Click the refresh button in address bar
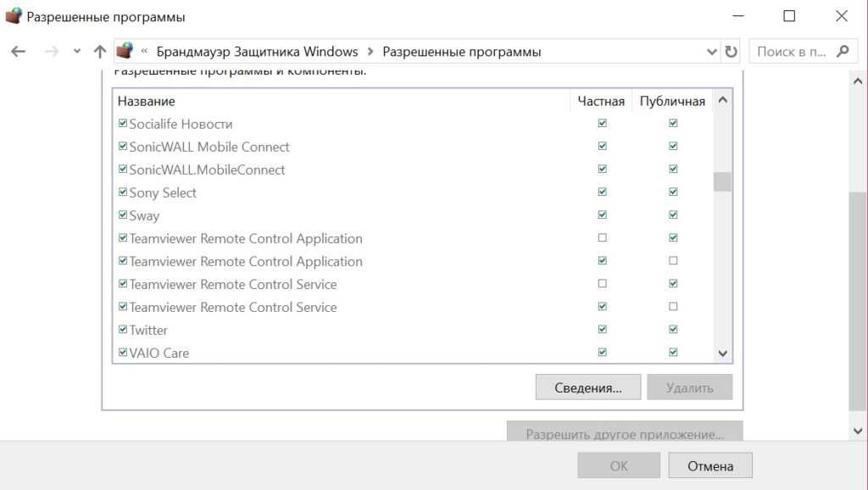868x490 pixels. click(x=731, y=52)
